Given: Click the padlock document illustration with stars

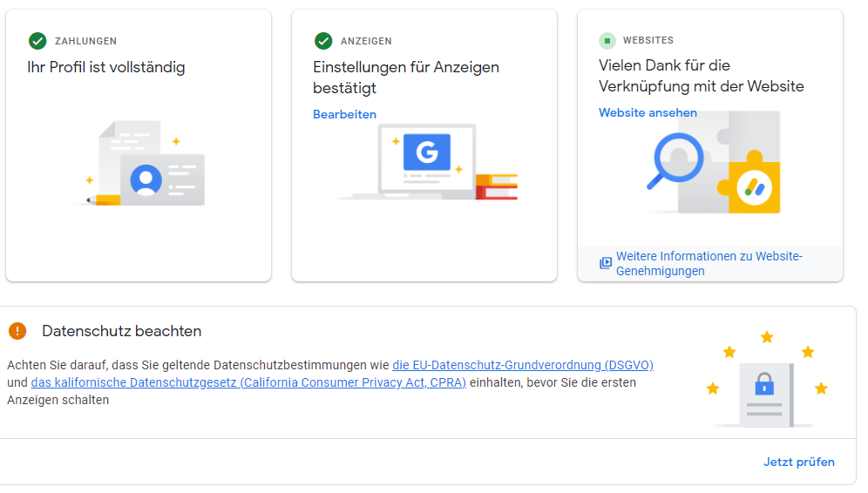Looking at the screenshot, I should 765,388.
